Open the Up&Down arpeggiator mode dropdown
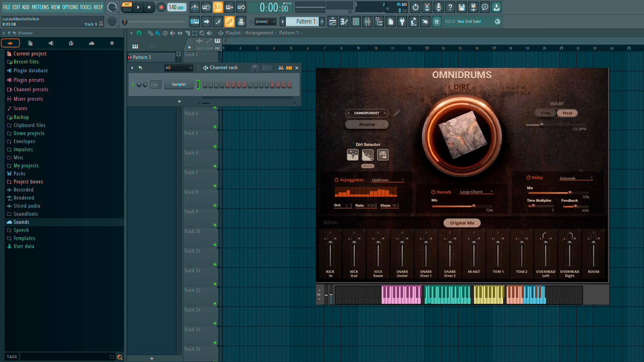This screenshot has width=644, height=362. (x=388, y=180)
